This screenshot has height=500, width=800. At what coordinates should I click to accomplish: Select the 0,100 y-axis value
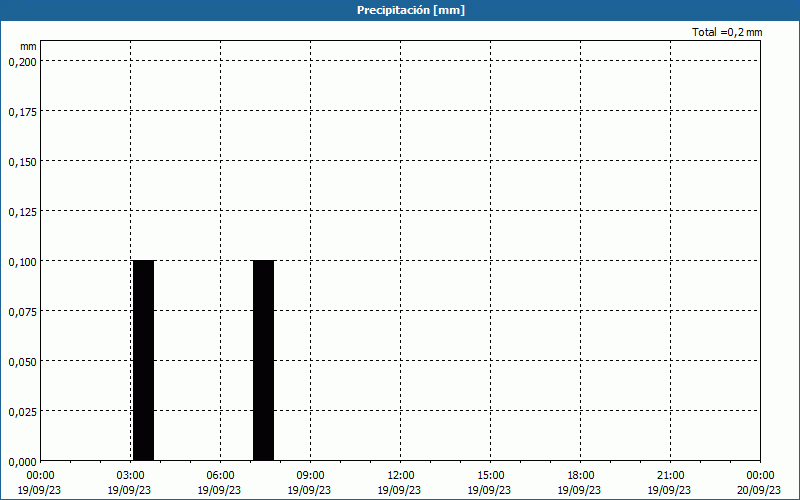[x=22, y=262]
